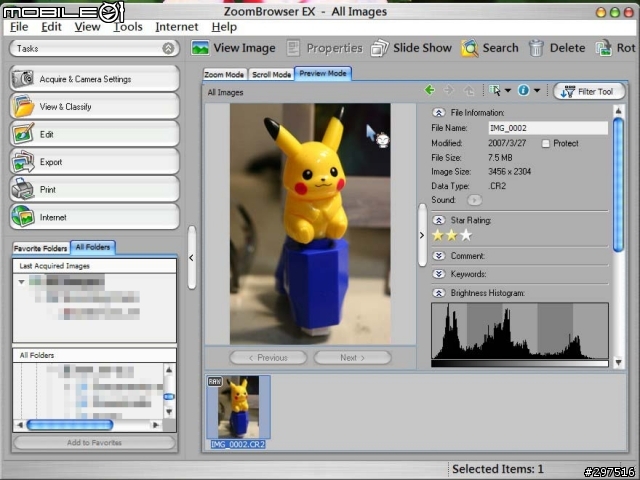Collapse the Brightness Histogram section
The height and width of the screenshot is (480, 640).
point(438,293)
